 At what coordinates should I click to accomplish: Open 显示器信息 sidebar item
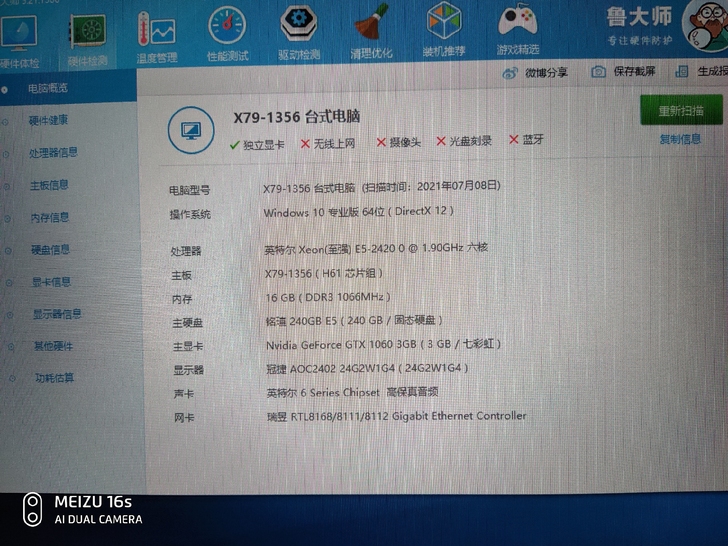pyautogui.click(x=57, y=314)
